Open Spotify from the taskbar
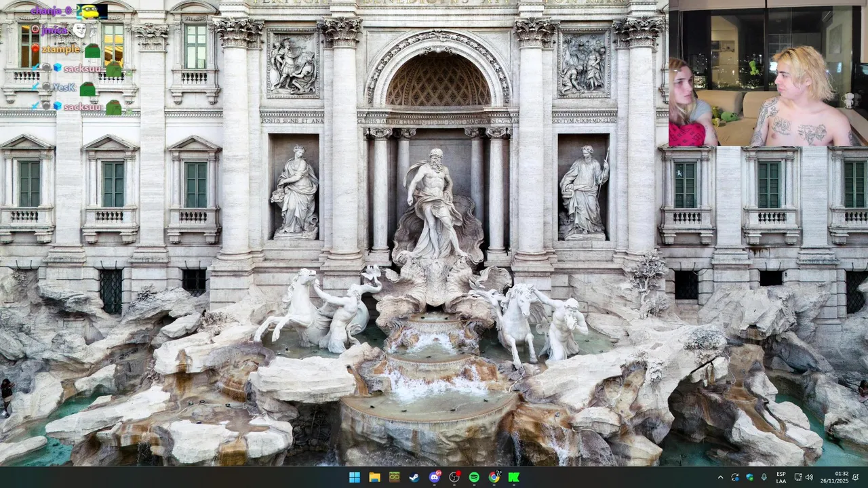This screenshot has height=488, width=868. [x=474, y=477]
